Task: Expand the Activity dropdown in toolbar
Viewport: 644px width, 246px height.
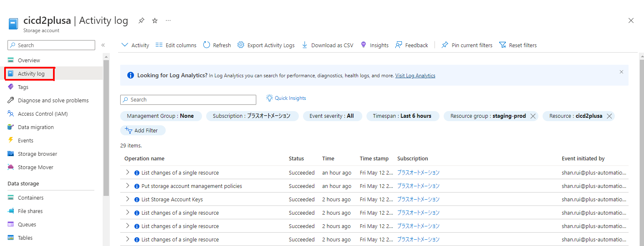Action: click(x=135, y=45)
